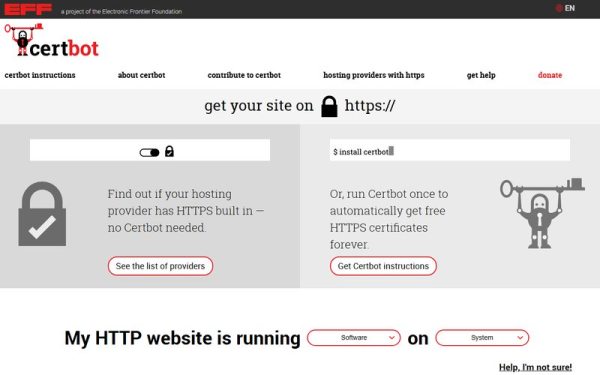The width and height of the screenshot is (600, 375).
Task: Click the small checked padlock icon
Action: (x=169, y=152)
